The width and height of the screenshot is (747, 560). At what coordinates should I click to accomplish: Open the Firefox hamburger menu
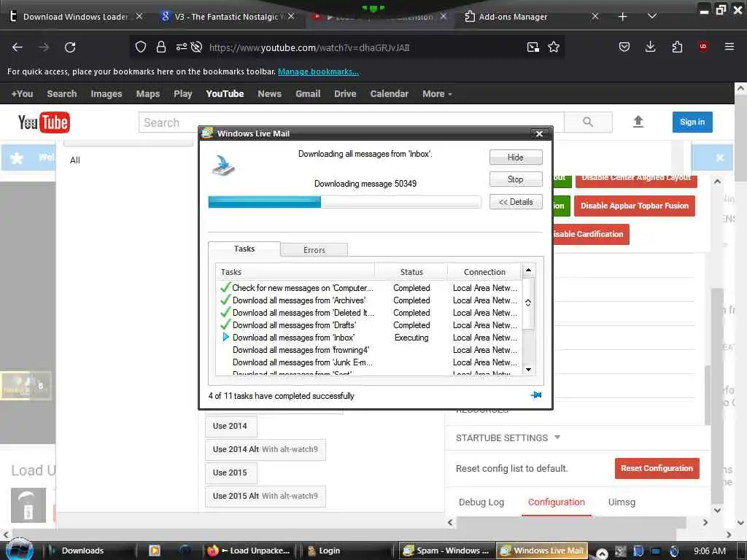pos(729,47)
